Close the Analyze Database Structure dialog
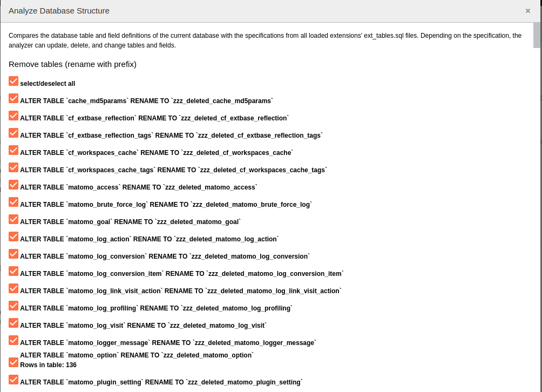The height and width of the screenshot is (392, 542). coord(528,11)
